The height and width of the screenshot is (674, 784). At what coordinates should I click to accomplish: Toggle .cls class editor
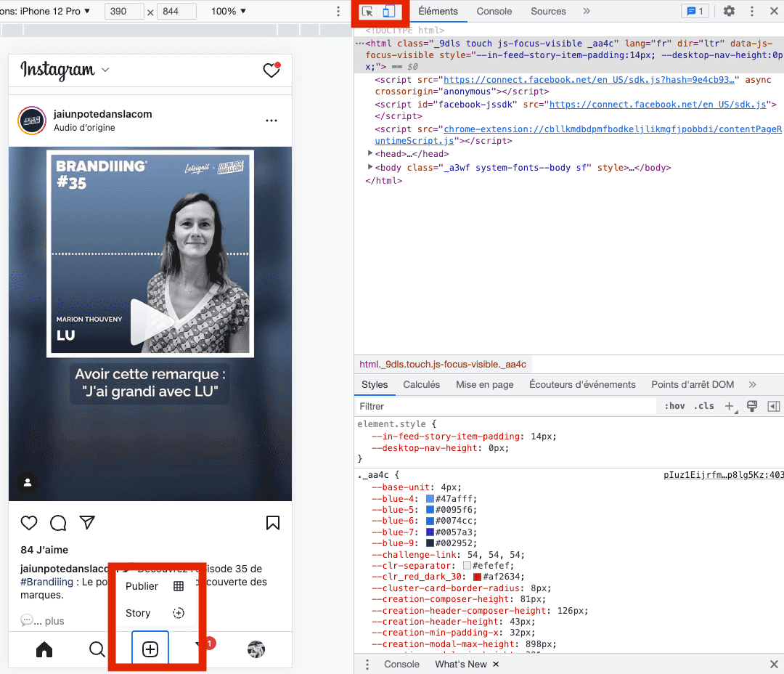[703, 406]
